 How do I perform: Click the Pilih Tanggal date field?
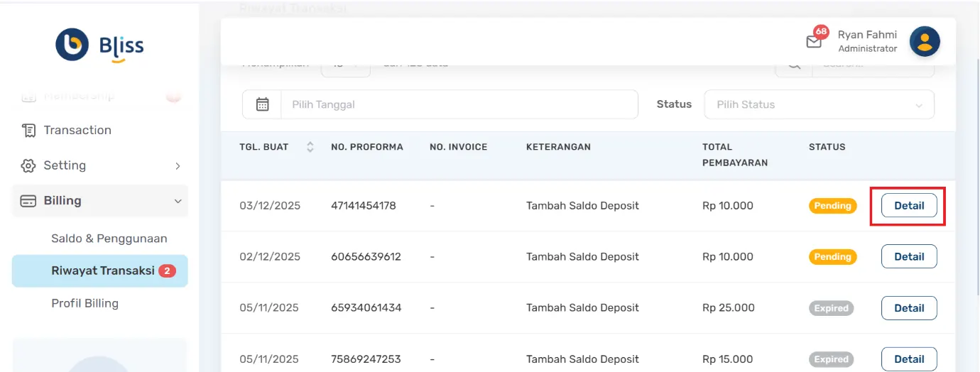(x=459, y=104)
